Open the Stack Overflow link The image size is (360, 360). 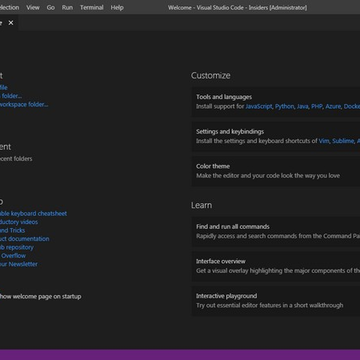[x=13, y=256]
